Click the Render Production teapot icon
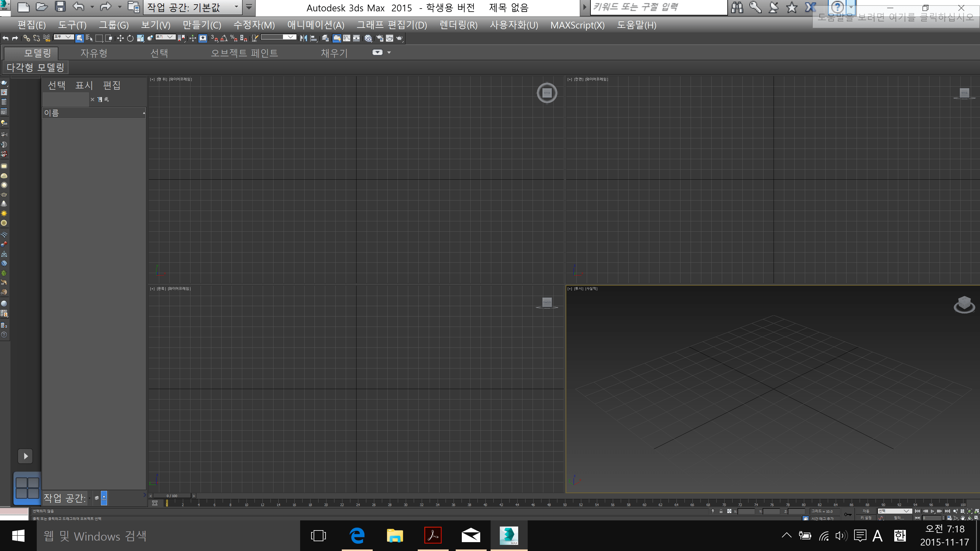 click(399, 38)
